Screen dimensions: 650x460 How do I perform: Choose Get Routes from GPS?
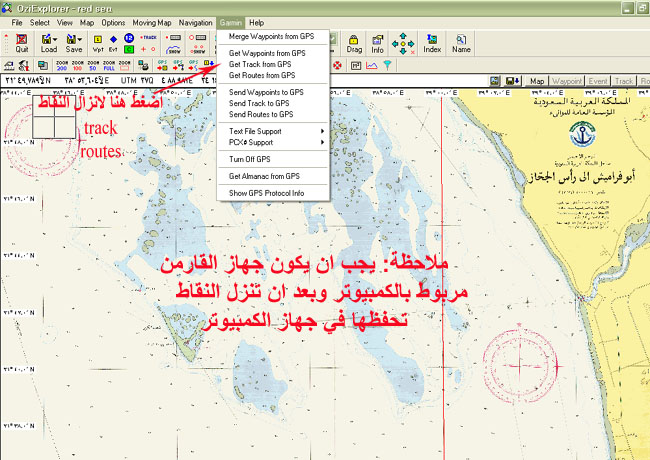point(273,75)
